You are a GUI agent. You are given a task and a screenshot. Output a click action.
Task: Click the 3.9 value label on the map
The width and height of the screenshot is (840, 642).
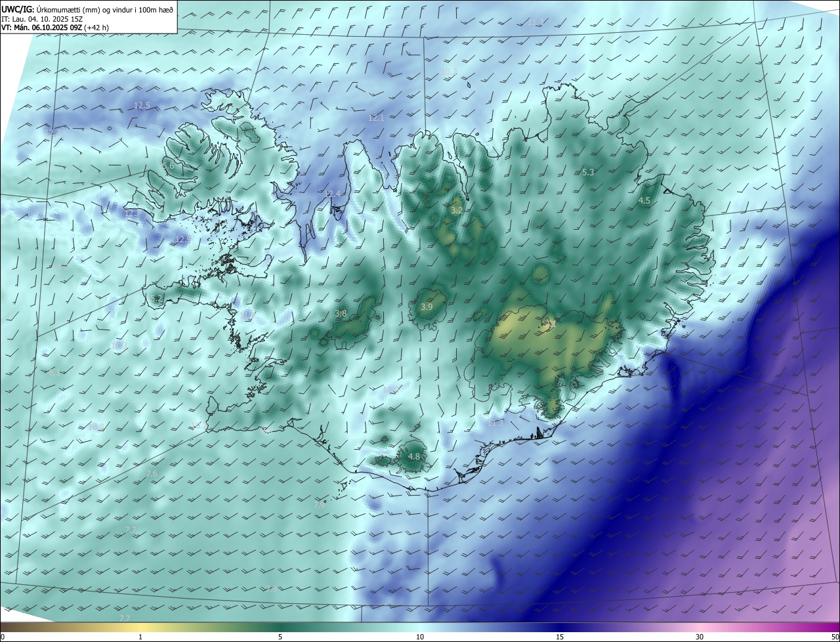pos(427,307)
